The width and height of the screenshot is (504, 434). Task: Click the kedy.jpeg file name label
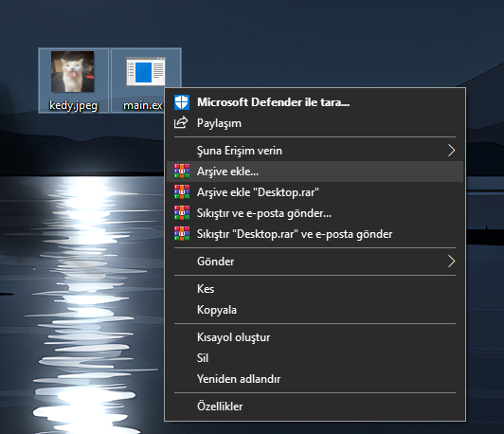point(73,105)
